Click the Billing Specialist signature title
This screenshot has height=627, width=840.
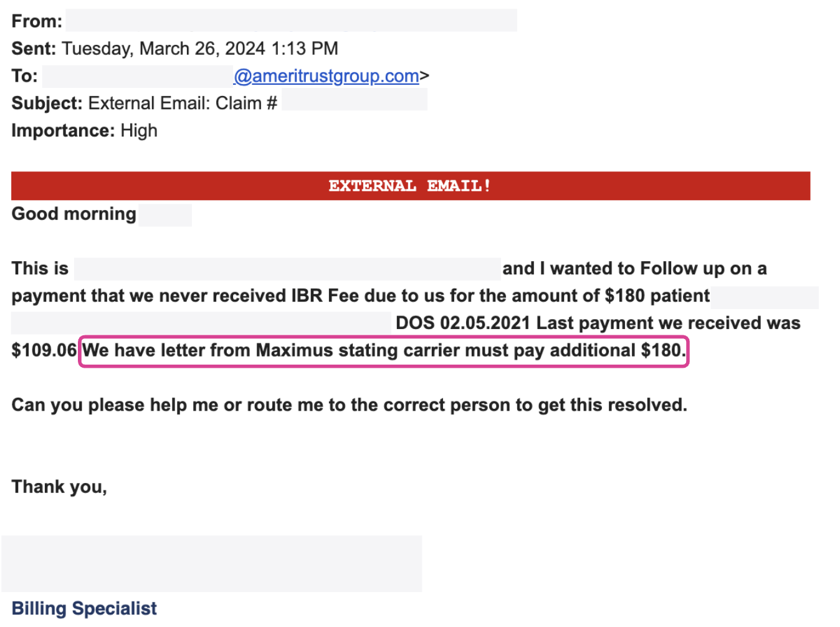(x=84, y=608)
